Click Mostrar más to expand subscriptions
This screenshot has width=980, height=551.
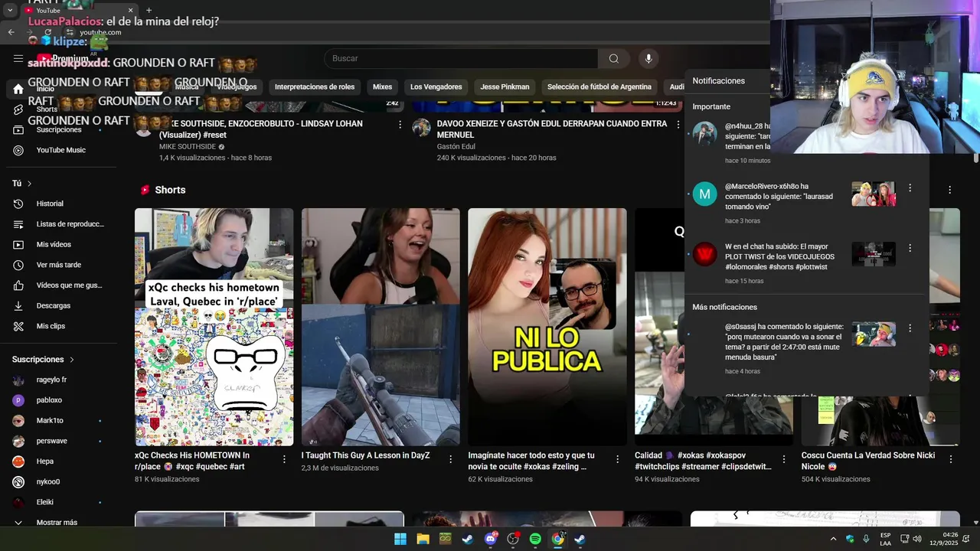point(58,523)
